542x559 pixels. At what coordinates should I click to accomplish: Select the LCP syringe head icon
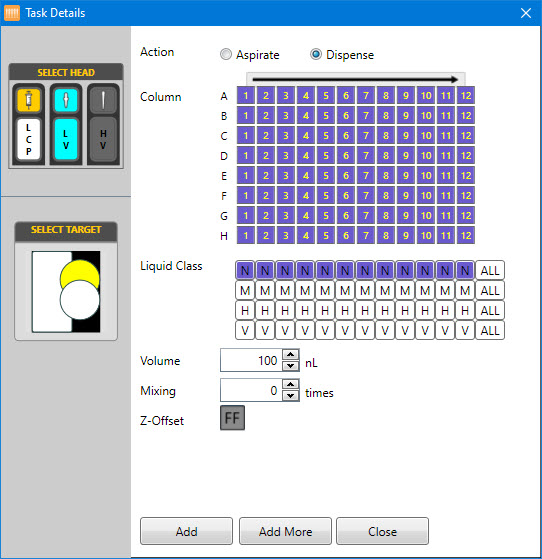29,99
